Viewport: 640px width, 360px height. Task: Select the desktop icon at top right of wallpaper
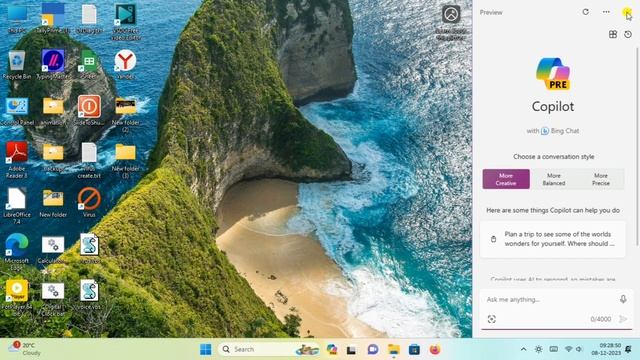pyautogui.click(x=451, y=22)
